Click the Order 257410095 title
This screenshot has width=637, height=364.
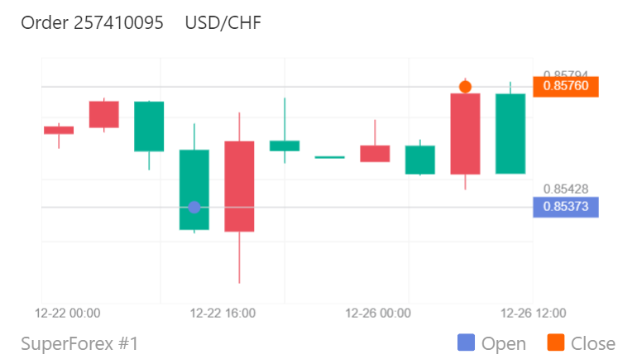[92, 23]
